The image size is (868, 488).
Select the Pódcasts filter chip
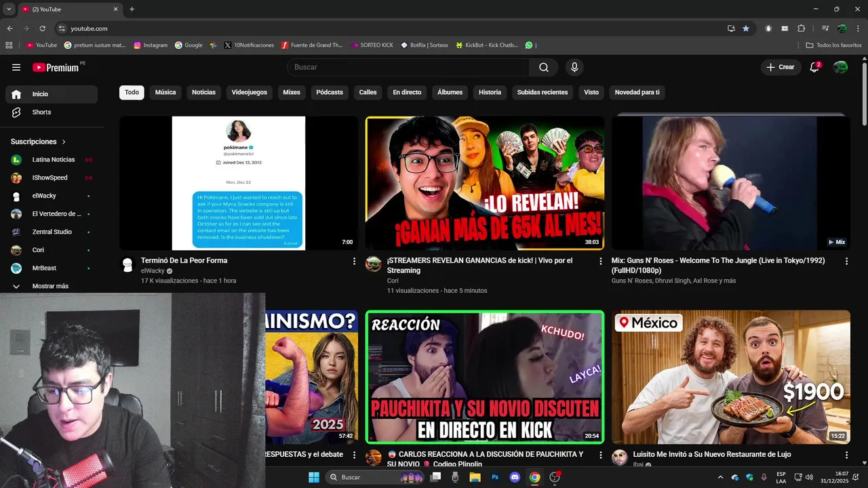click(330, 92)
